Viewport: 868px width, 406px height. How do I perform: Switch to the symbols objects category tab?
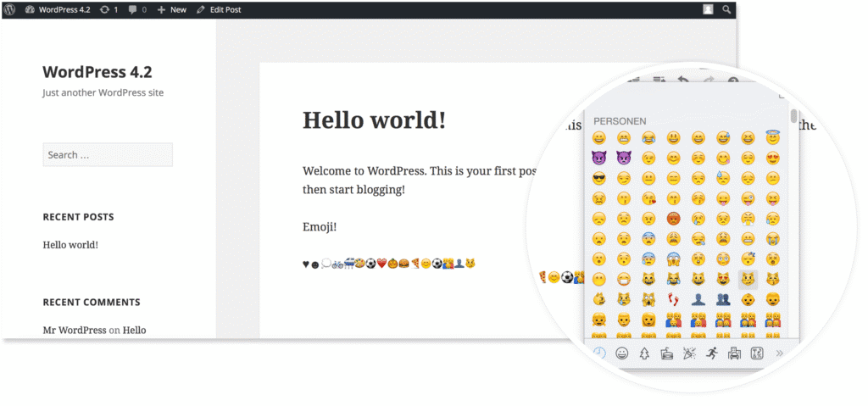757,353
